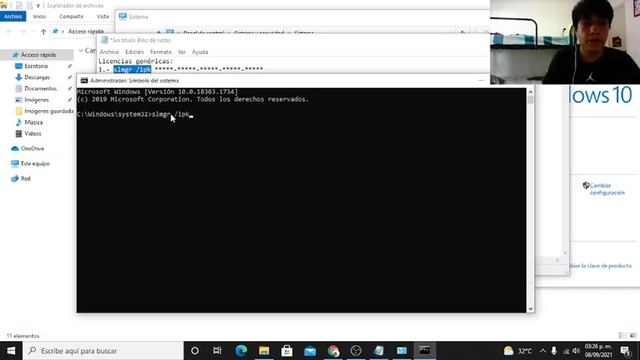Click the microphone tray icon
This screenshot has height=360, width=640.
pos(554,351)
